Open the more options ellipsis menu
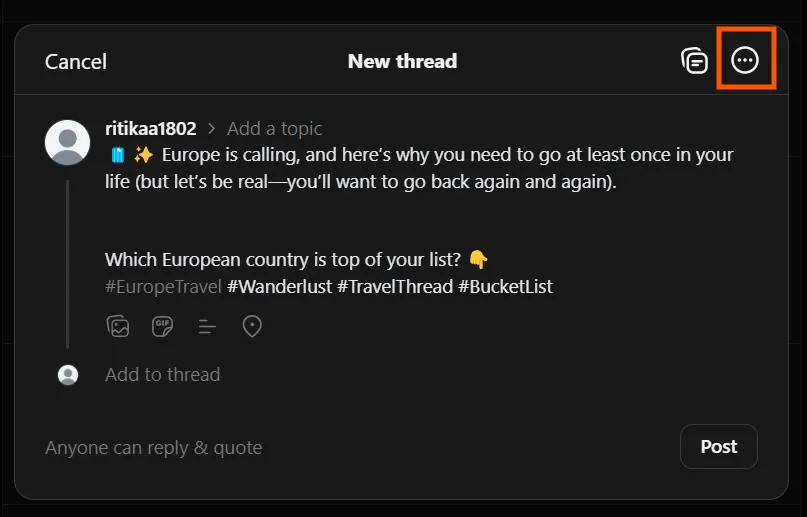 pos(745,60)
